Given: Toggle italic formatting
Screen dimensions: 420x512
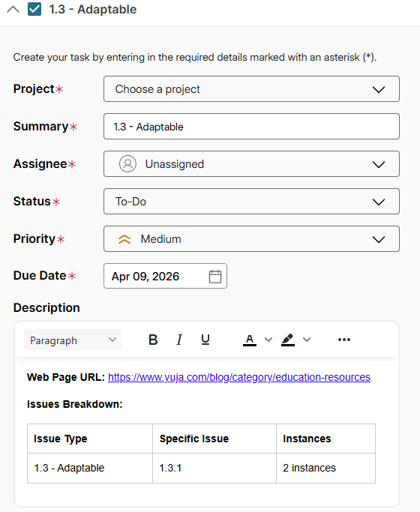Looking at the screenshot, I should [x=179, y=340].
